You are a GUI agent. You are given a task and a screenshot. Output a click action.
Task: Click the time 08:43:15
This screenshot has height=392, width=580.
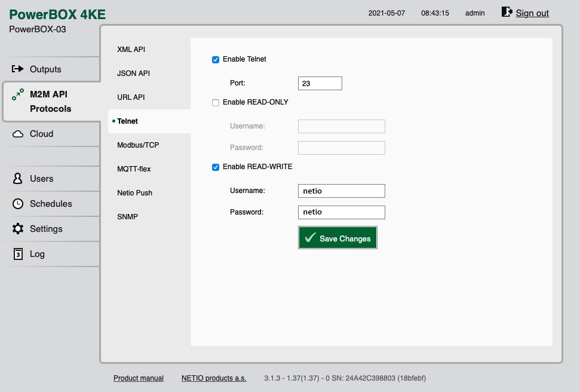435,13
